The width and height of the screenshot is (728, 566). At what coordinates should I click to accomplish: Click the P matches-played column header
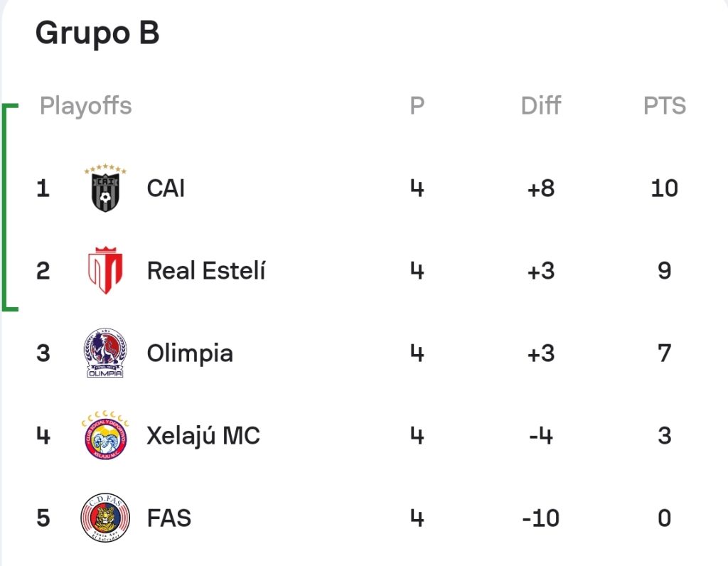click(x=417, y=106)
